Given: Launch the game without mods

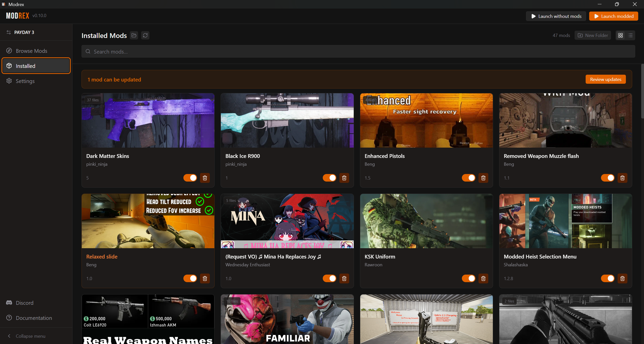Looking at the screenshot, I should (556, 16).
